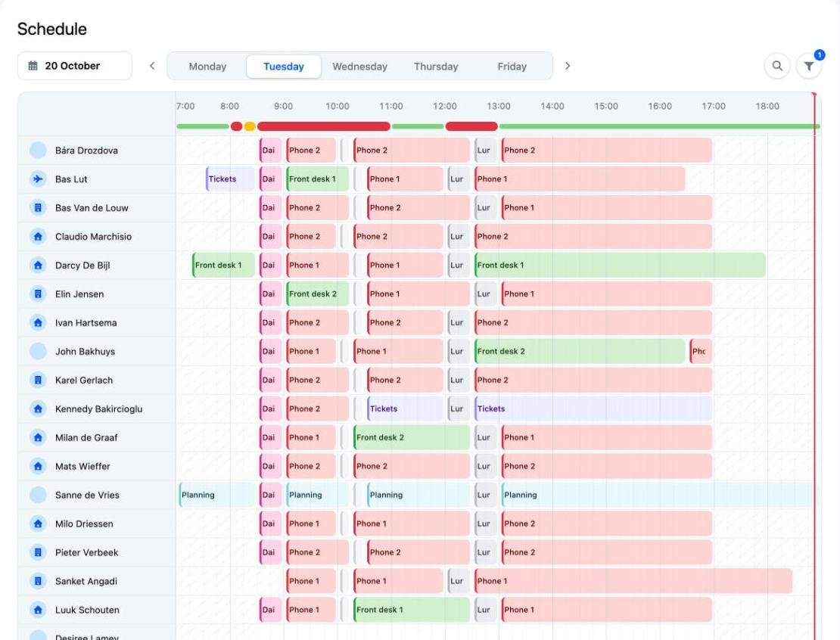The height and width of the screenshot is (640, 840).
Task: Open Sanket Angadi's afternoon Phone 1 block
Action: click(633, 581)
